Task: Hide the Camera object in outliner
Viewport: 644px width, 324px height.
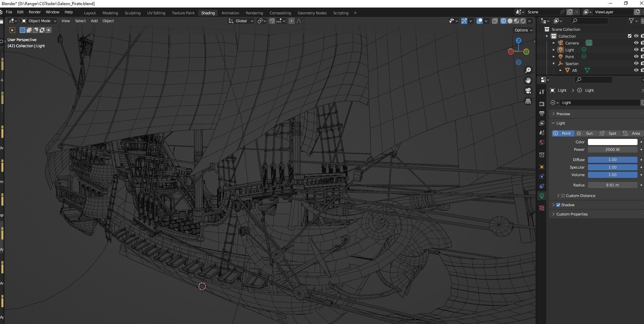Action: tap(636, 43)
